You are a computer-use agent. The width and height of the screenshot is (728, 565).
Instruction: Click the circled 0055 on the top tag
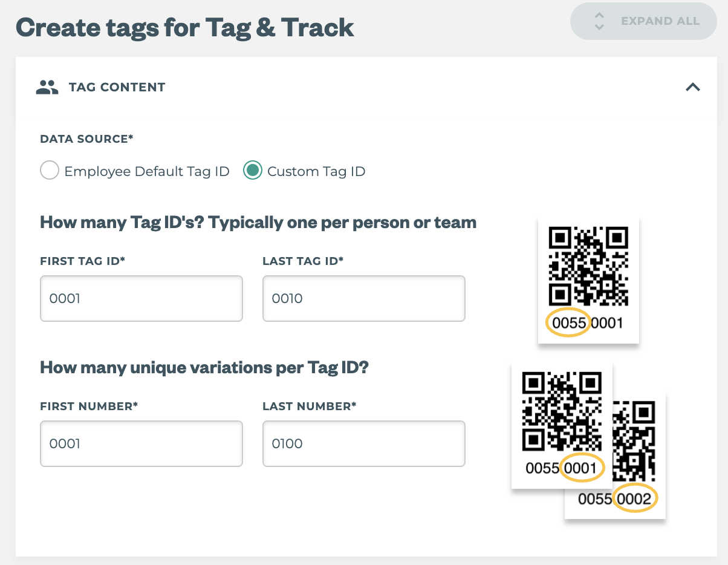pyautogui.click(x=569, y=323)
